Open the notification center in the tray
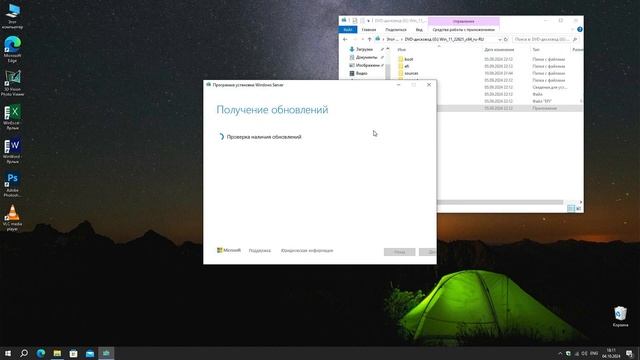This screenshot has width=640, height=360. click(629, 353)
